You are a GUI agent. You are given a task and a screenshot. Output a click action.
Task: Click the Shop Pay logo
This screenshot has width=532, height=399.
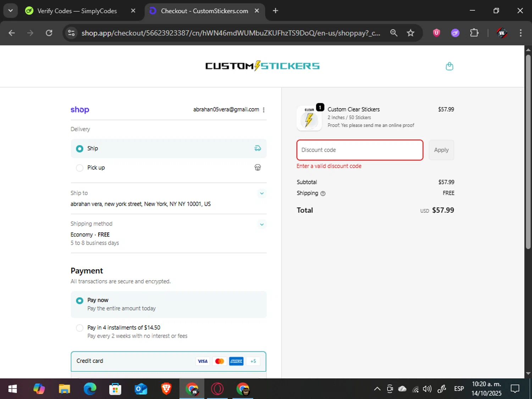tap(80, 110)
